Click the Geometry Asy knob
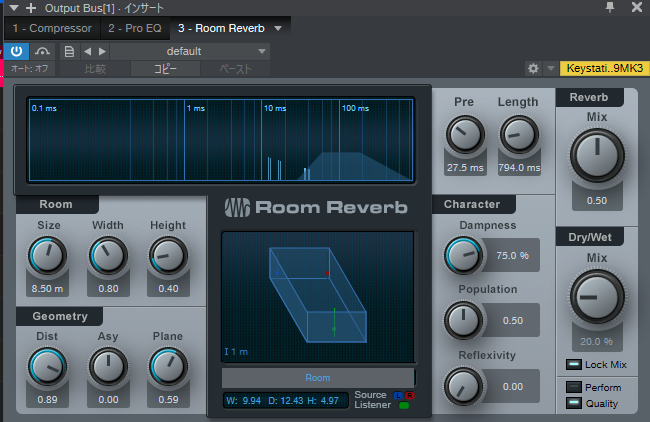The image size is (650, 422). [x=108, y=367]
